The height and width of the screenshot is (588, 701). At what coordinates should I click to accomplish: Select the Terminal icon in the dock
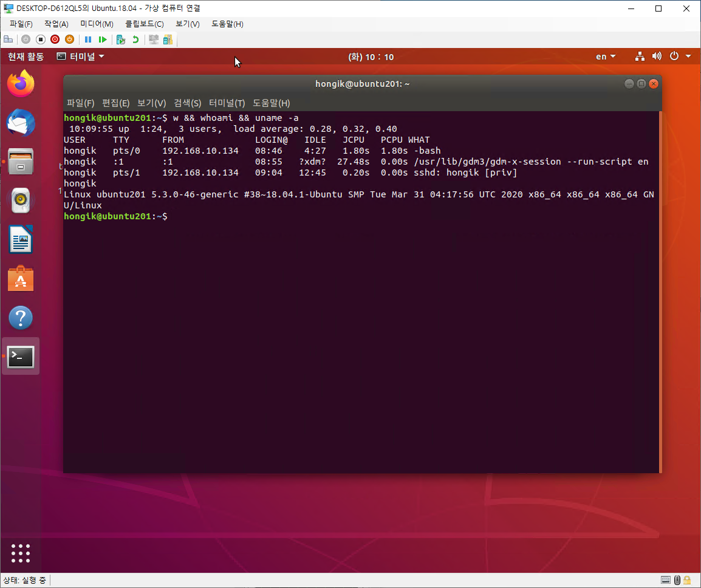[x=21, y=357]
